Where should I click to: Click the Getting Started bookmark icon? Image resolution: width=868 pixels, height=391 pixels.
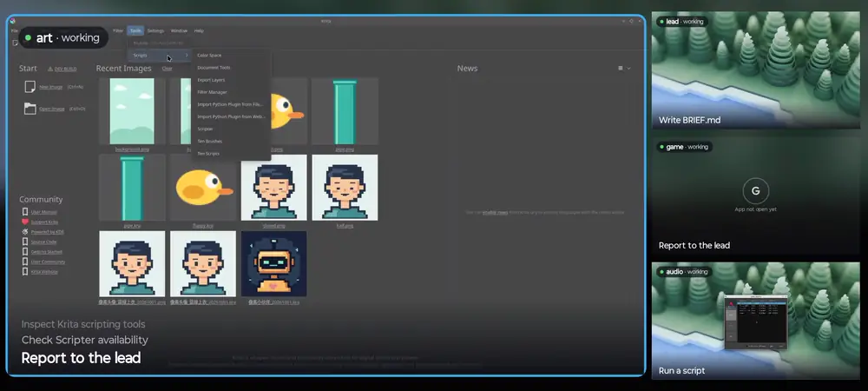[25, 251]
